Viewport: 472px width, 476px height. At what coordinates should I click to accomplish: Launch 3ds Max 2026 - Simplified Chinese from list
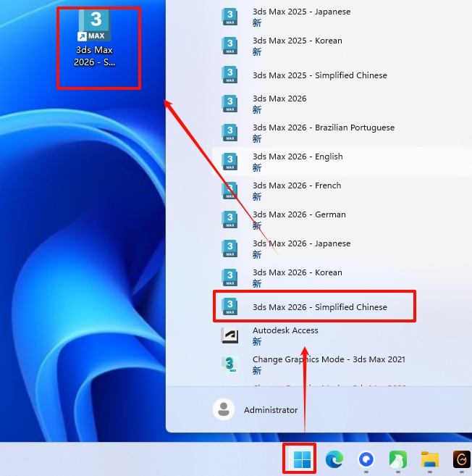click(x=319, y=307)
